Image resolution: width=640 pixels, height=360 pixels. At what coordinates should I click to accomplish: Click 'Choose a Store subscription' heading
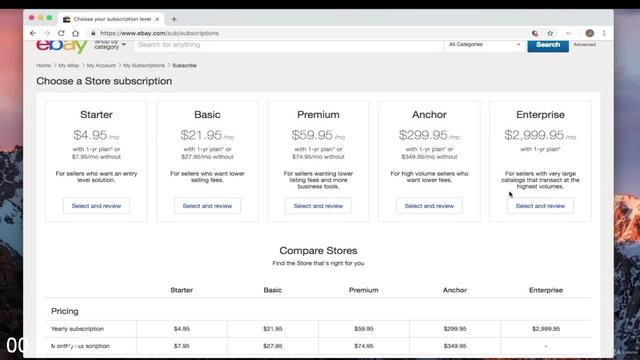[104, 81]
